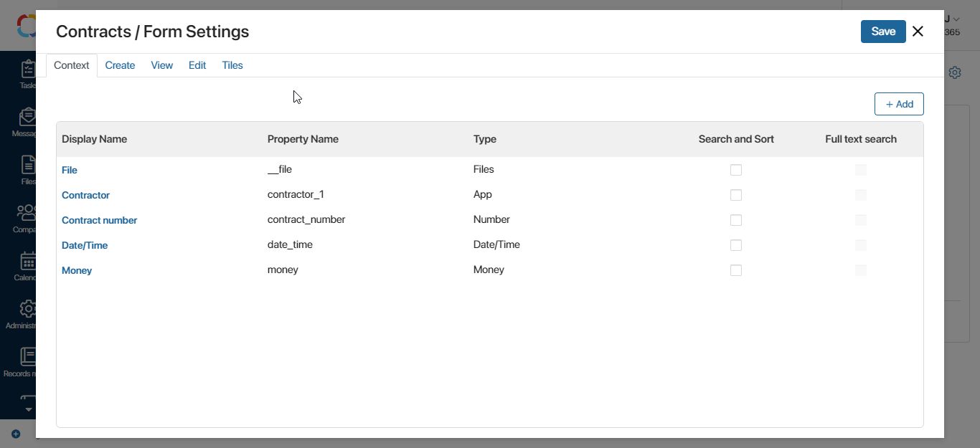This screenshot has height=448, width=980.
Task: Expand sidebar with the down arrow
Action: (x=29, y=409)
